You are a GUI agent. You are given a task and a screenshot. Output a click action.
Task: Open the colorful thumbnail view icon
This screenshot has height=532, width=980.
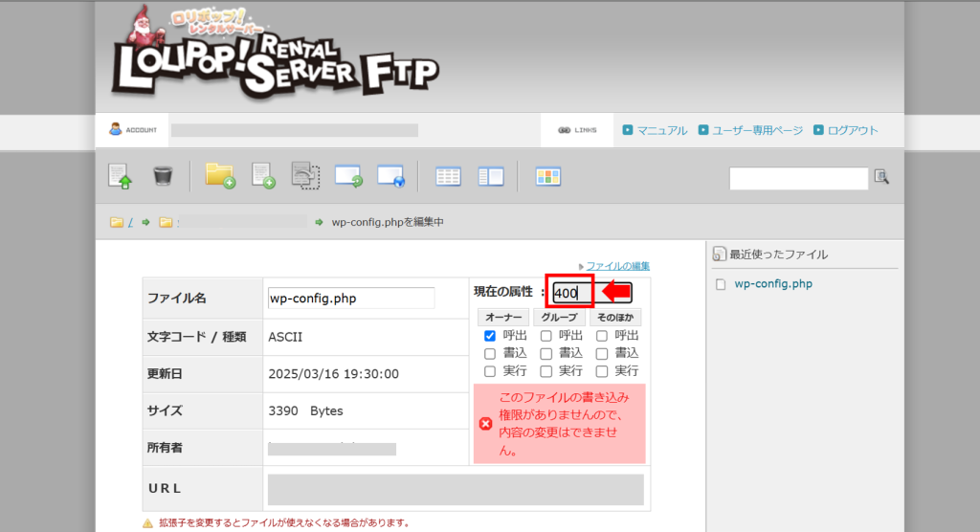(x=547, y=176)
